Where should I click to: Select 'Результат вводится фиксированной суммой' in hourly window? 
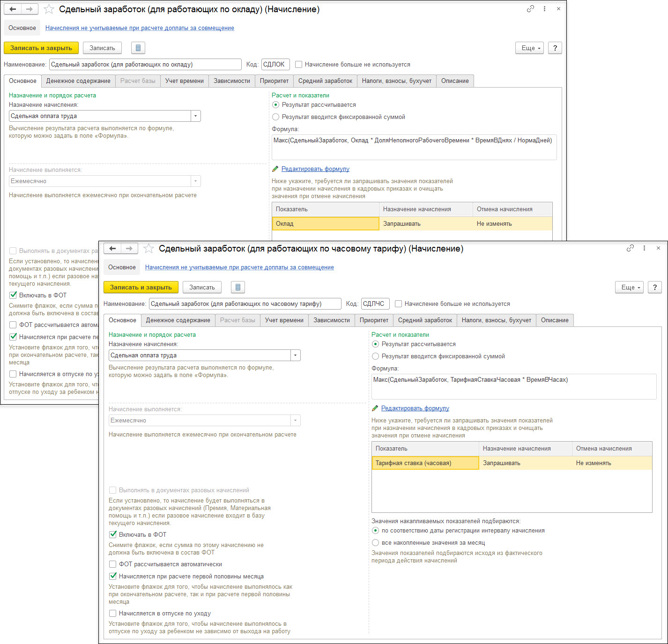375,356
